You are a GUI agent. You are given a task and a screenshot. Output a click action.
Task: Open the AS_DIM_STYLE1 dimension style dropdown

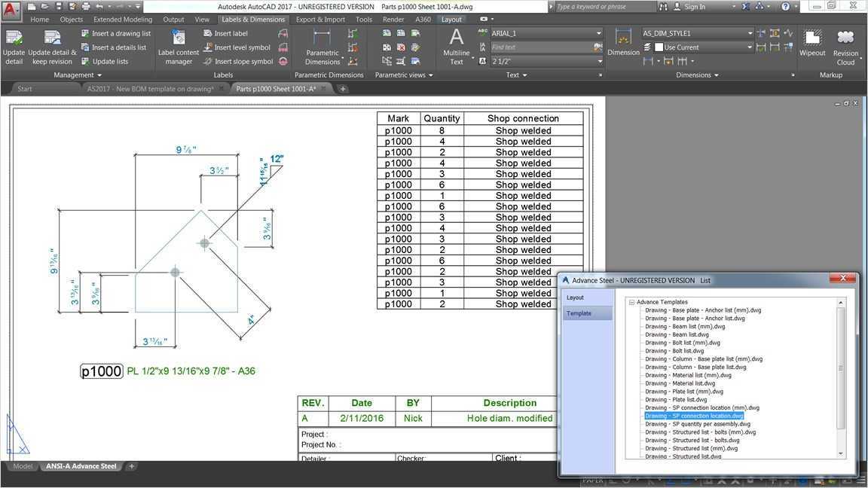tap(750, 33)
